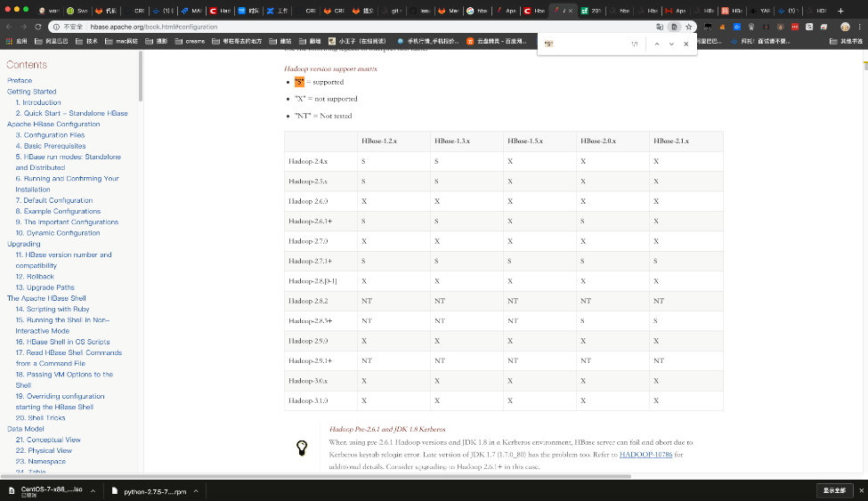Viewport: 868px width, 501px height.
Task: Jump to previous find result
Action: pos(656,44)
